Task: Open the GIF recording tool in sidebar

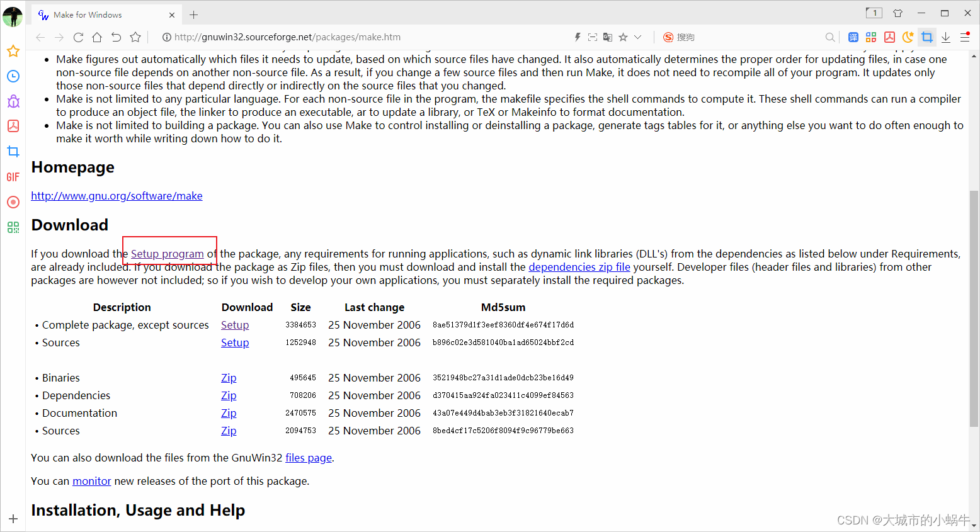Action: point(13,177)
